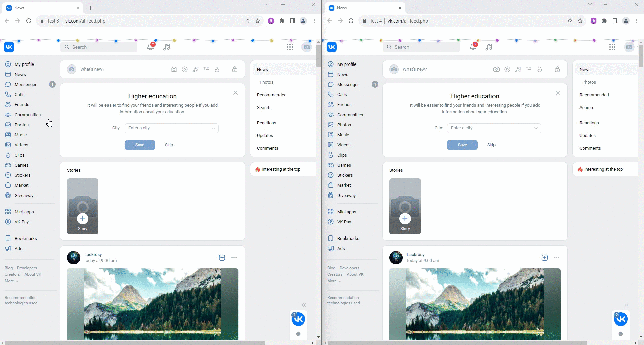
Task: Open the services grid icon in left window
Action: point(290,47)
